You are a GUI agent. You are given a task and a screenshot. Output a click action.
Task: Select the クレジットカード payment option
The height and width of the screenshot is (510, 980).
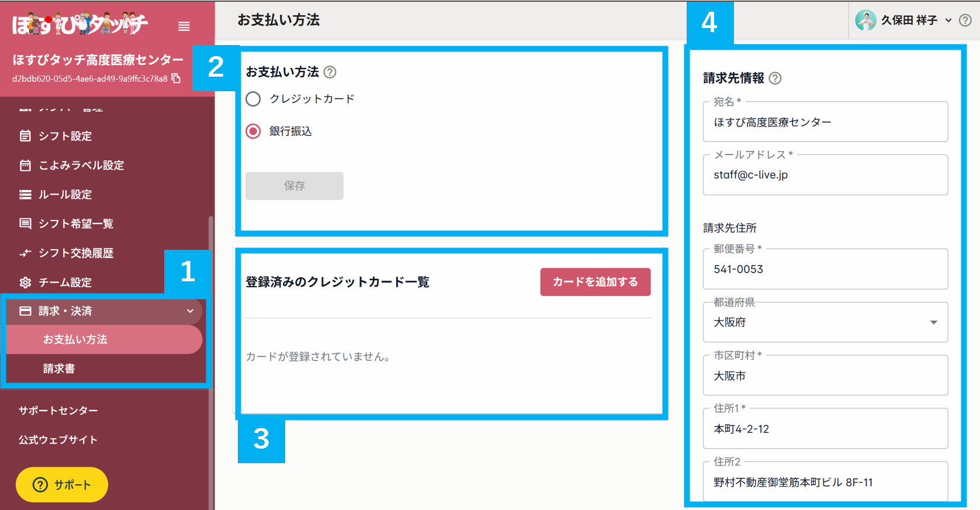(x=252, y=99)
